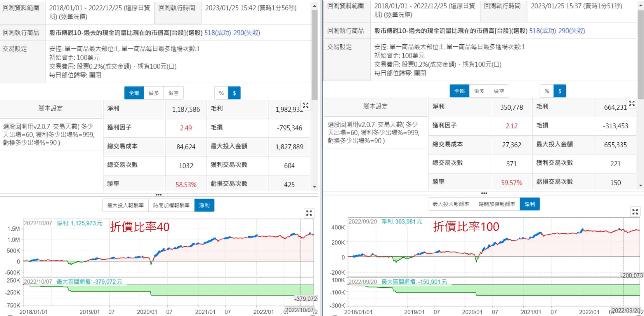
Task: Maximize the left net profit chart
Action: [x=309, y=214]
